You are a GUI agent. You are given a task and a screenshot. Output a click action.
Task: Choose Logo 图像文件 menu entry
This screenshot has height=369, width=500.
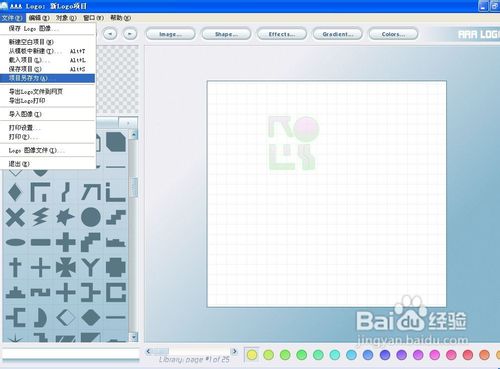[x=47, y=150]
